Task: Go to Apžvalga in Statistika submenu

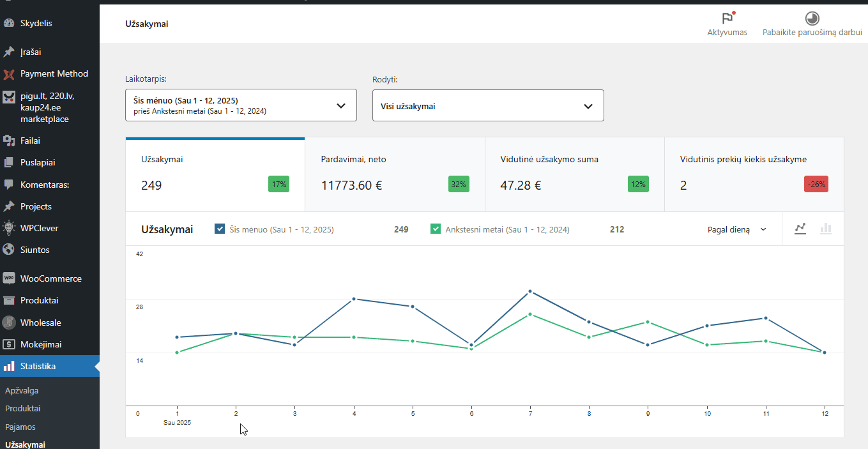Action: (x=22, y=390)
